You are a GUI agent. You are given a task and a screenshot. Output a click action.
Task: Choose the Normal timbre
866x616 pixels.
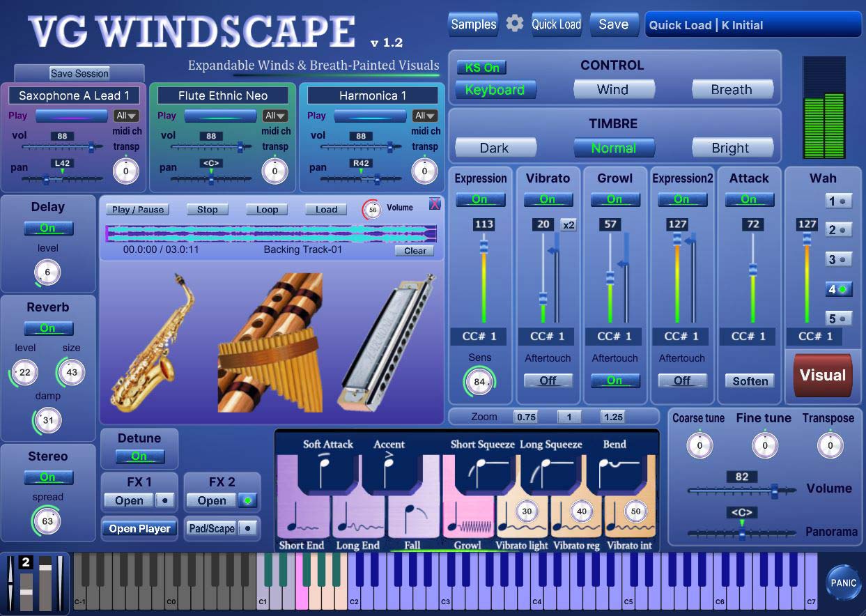(613, 148)
